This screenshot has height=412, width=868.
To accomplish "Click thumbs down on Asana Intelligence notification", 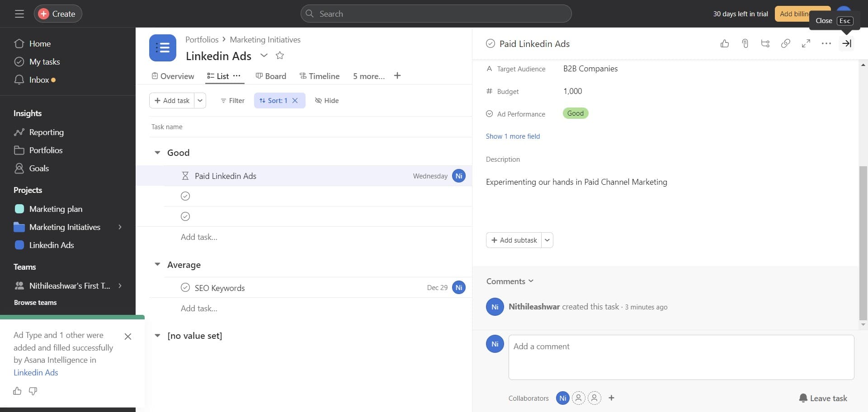I will pyautogui.click(x=33, y=391).
